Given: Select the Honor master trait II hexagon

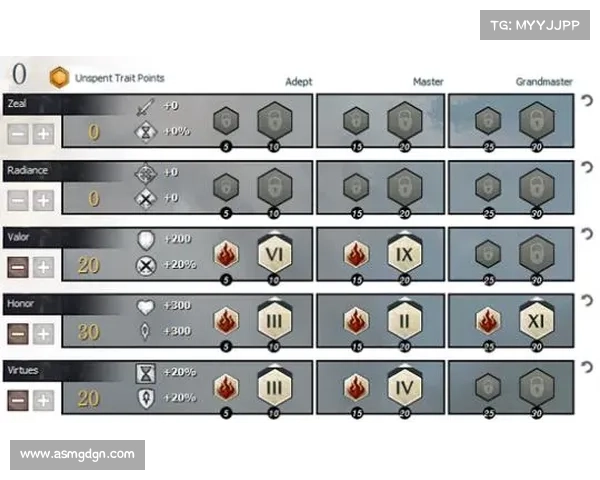Looking at the screenshot, I should [405, 322].
